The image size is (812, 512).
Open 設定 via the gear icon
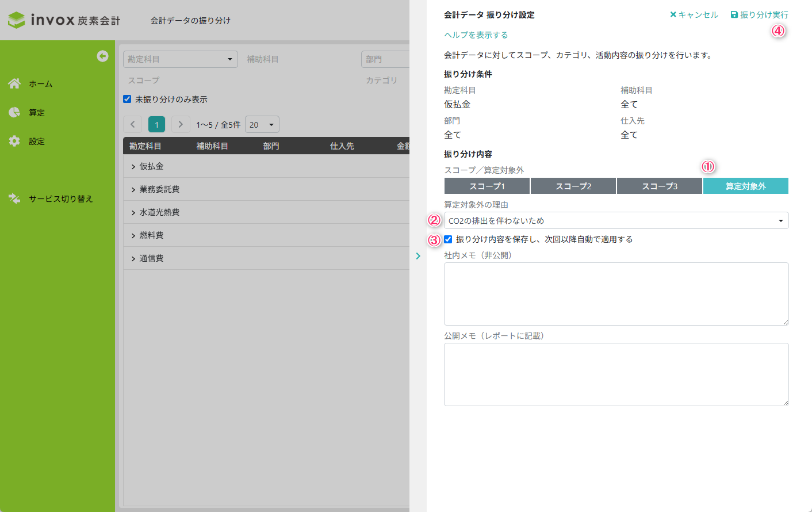point(14,141)
